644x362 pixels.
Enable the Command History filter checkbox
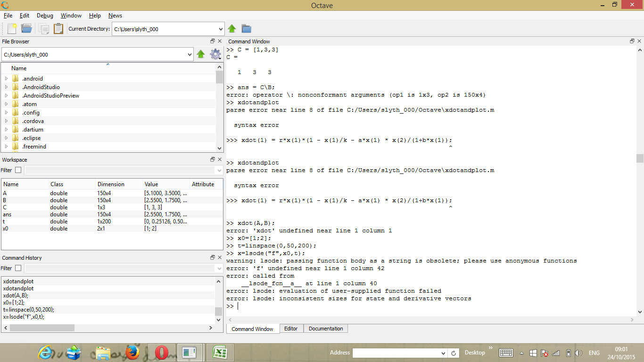point(18,268)
